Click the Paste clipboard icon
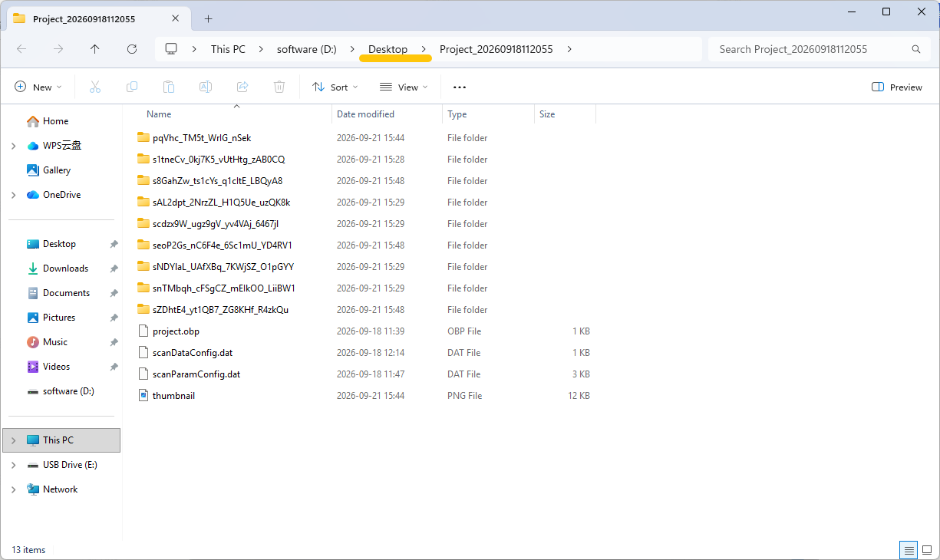 169,87
